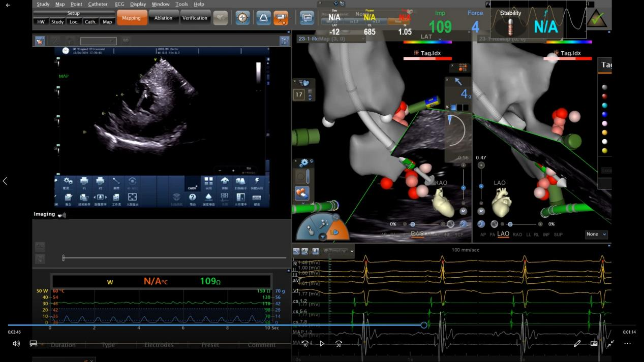Click the video progress bar scrubber handle

coord(424,325)
